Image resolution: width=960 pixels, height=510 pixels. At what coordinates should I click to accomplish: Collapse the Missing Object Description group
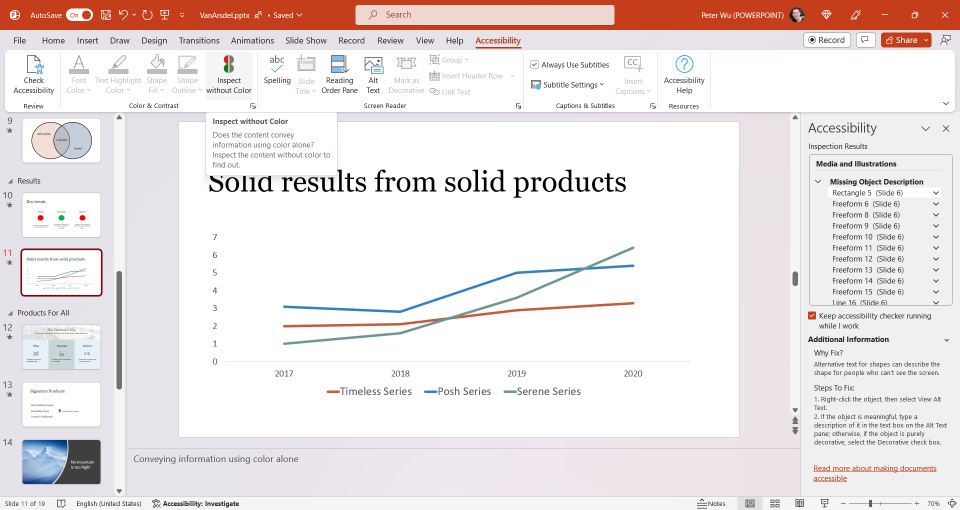pos(818,182)
